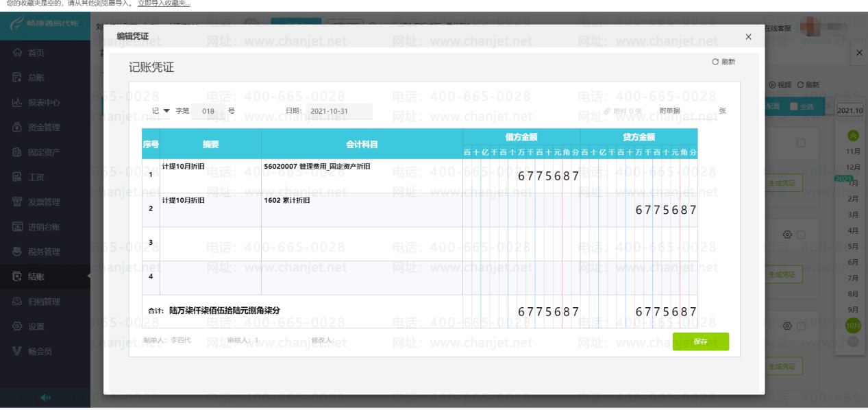The image size is (868, 410).
Task: Open the 归档管理 archive icon in sidebar
Action: pos(18,301)
